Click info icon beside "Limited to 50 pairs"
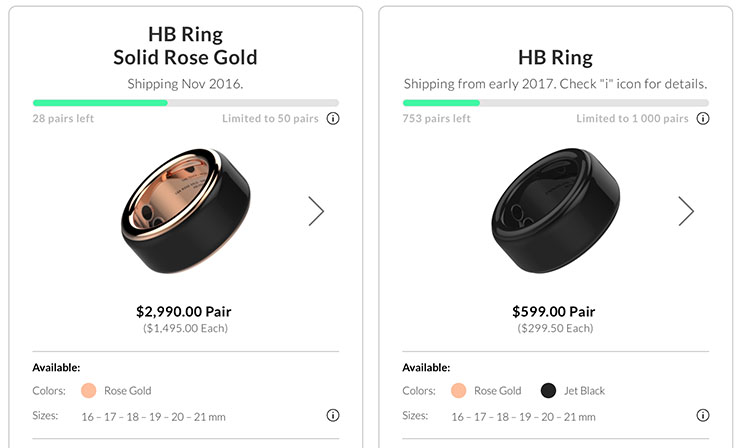Screen dimensions: 740x448 (x=333, y=119)
